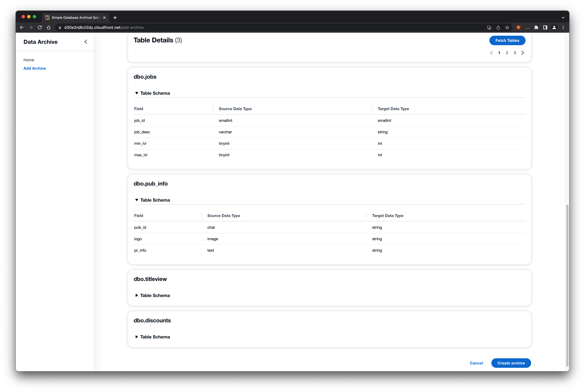Collapse dbo.jobs Table Schema
This screenshot has width=585, height=392.
pyautogui.click(x=152, y=93)
